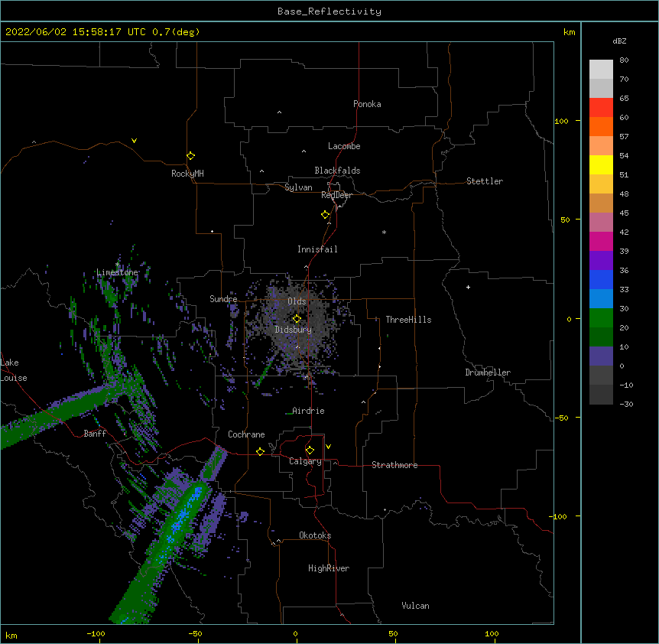
Task: Click the Innisfail town label
Action: pos(317,249)
